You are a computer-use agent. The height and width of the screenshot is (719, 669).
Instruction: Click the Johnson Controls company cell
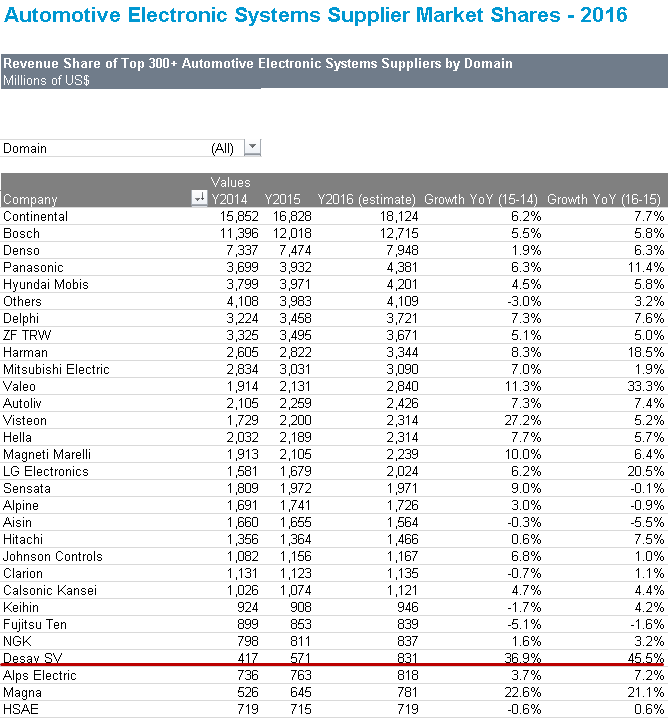pos(53,556)
